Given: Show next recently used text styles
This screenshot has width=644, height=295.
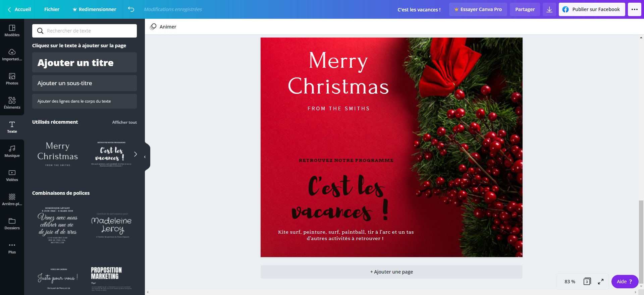Looking at the screenshot, I should 136,154.
